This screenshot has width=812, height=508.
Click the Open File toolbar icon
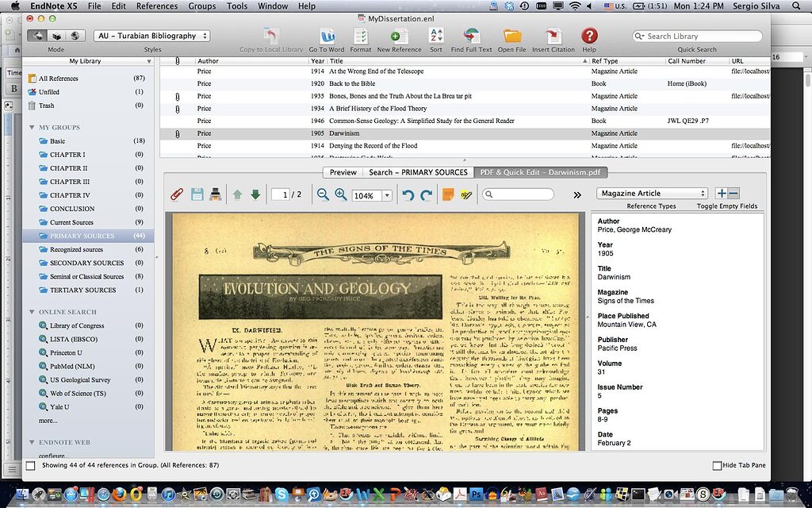coord(513,36)
